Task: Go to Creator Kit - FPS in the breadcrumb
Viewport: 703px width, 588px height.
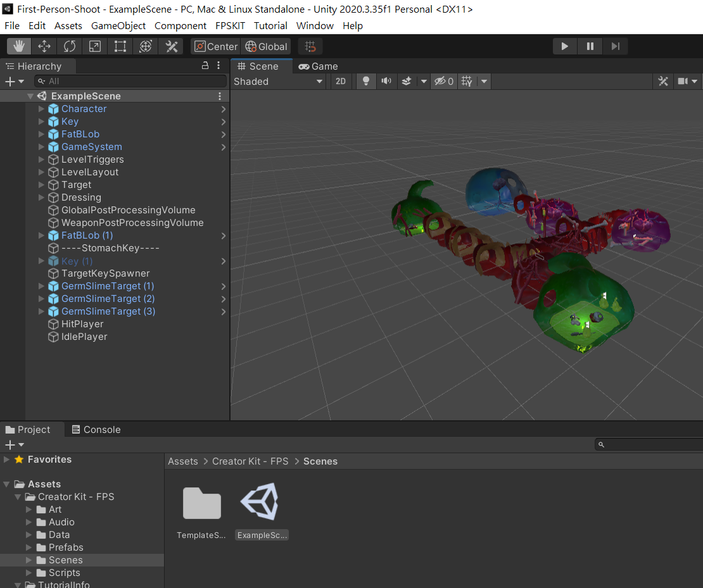Action: (250, 461)
